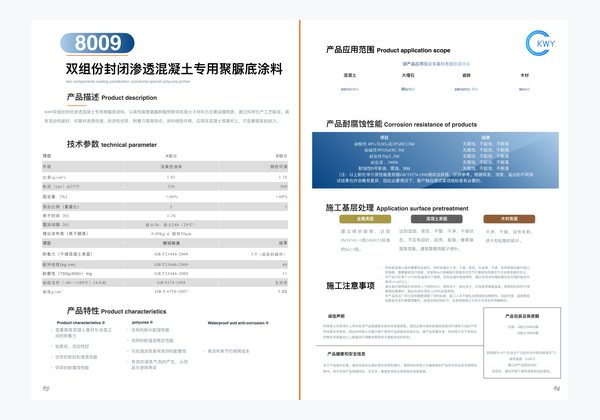Image resolution: width=600 pixels, height=420 pixels.
Task: Click the page number 94
Action: [556, 388]
